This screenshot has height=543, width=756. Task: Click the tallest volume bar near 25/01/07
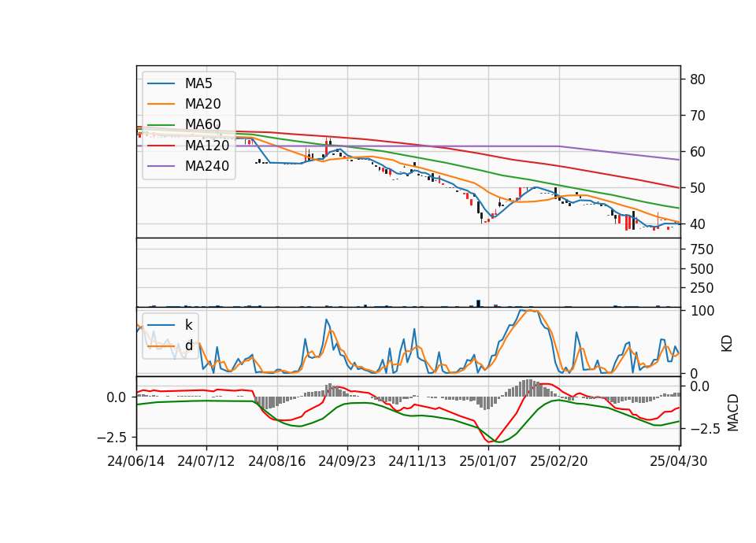(478, 304)
